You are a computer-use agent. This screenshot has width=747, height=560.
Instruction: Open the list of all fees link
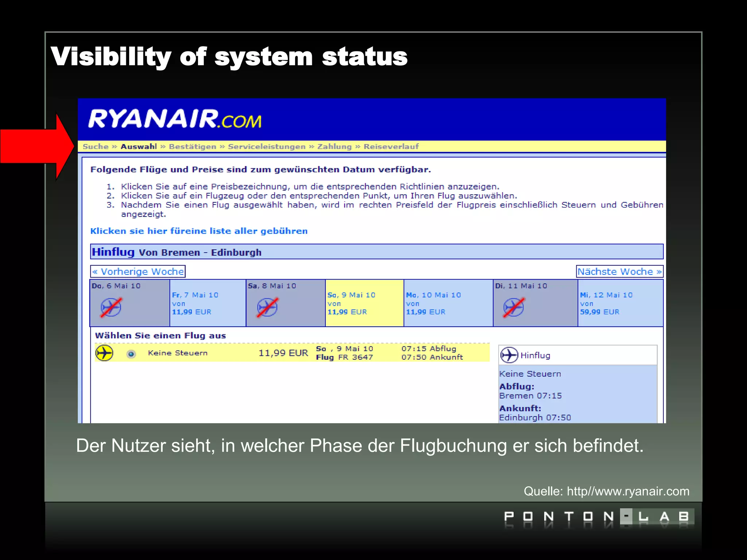(x=199, y=231)
